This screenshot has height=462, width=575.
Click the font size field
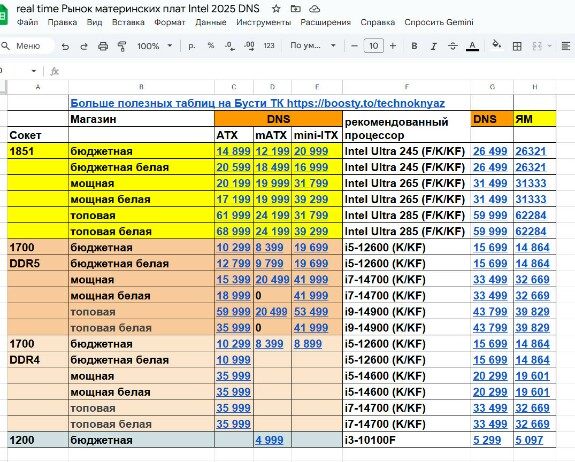tap(373, 46)
